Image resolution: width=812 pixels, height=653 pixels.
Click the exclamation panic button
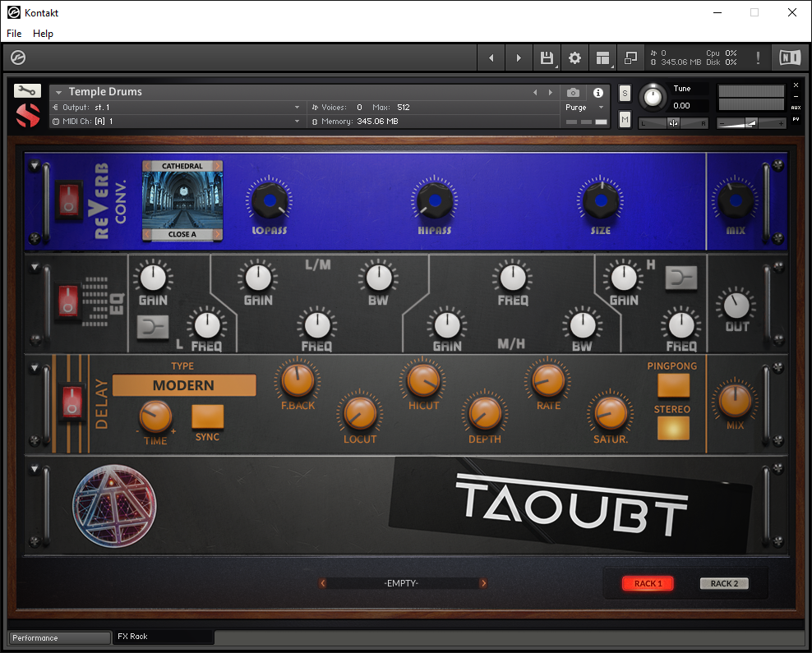[x=758, y=58]
